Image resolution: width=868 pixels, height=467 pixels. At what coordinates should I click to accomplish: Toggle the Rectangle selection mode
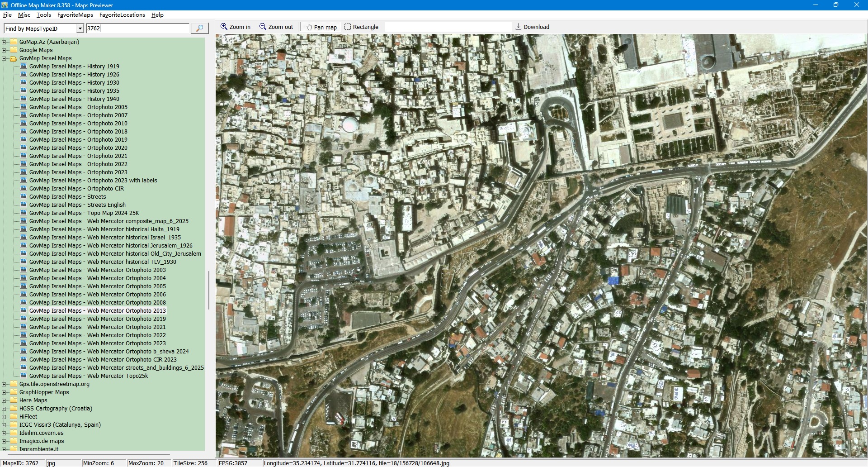click(x=361, y=27)
